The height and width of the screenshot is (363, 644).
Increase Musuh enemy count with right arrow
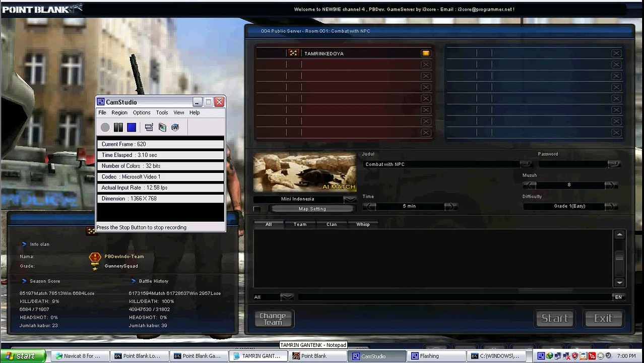pos(611,186)
